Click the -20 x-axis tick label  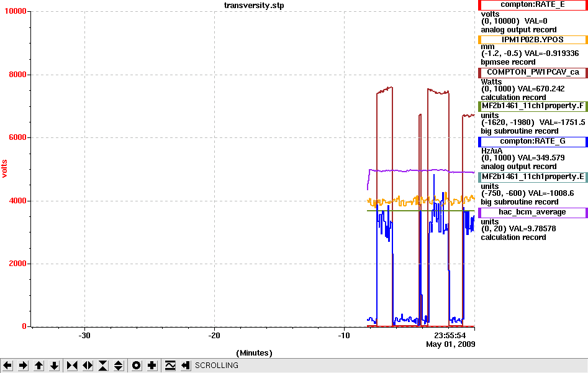(214, 336)
